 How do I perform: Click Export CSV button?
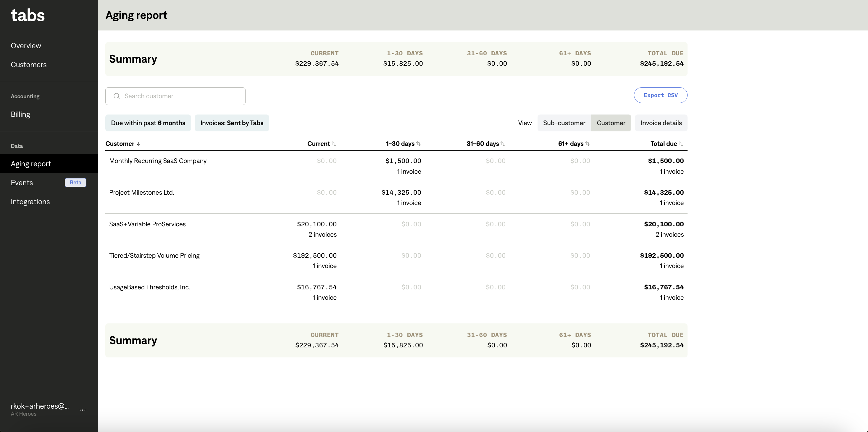[x=660, y=95]
